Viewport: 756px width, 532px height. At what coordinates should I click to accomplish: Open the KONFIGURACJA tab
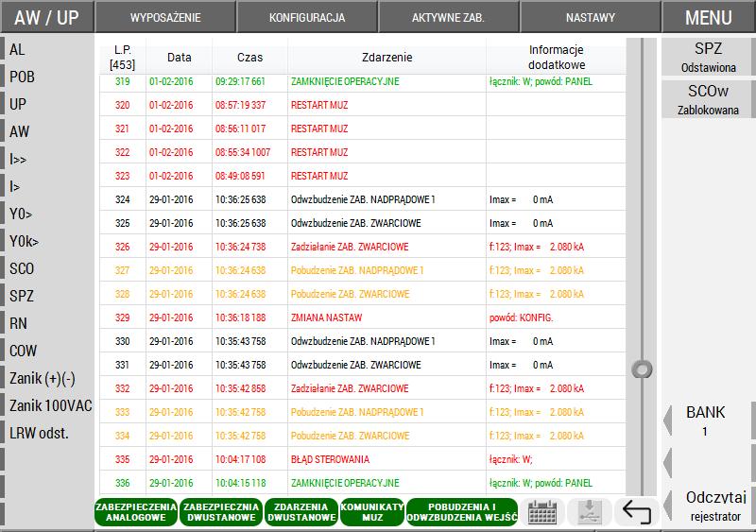pyautogui.click(x=307, y=17)
